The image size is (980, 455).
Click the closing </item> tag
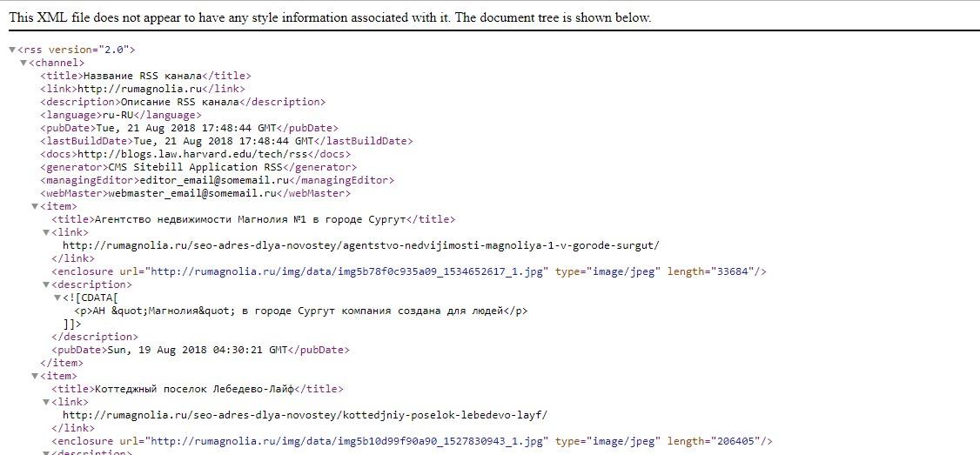click(61, 363)
